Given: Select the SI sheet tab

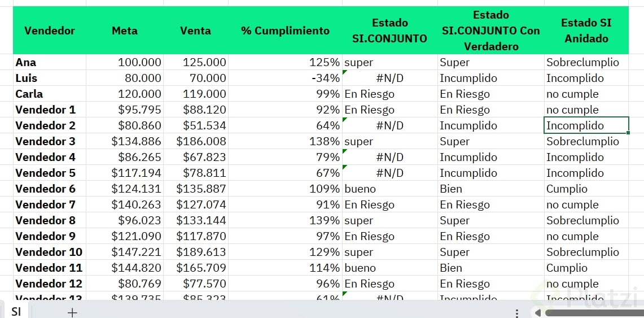Looking at the screenshot, I should (16, 311).
